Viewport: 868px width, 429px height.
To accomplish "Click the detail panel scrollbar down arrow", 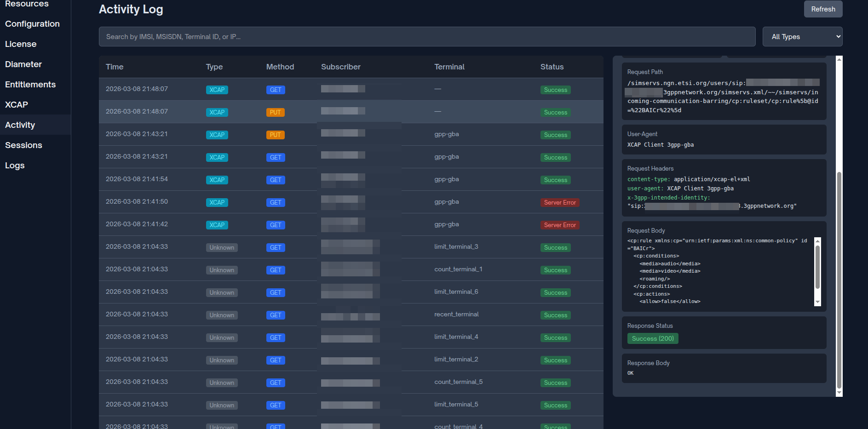I will (x=839, y=393).
